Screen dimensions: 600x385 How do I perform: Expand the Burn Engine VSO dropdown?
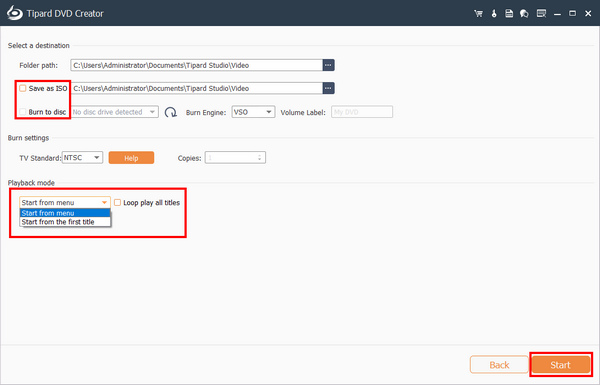click(253, 112)
